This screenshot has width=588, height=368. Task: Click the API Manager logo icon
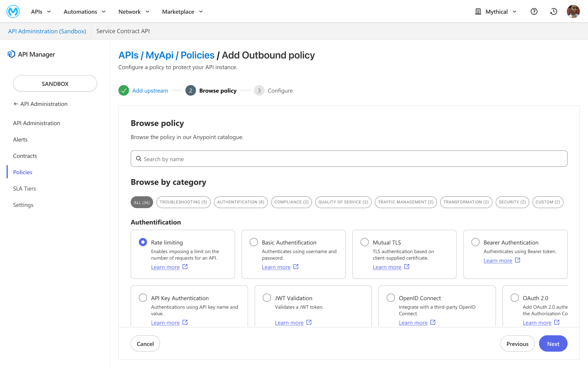tap(11, 54)
